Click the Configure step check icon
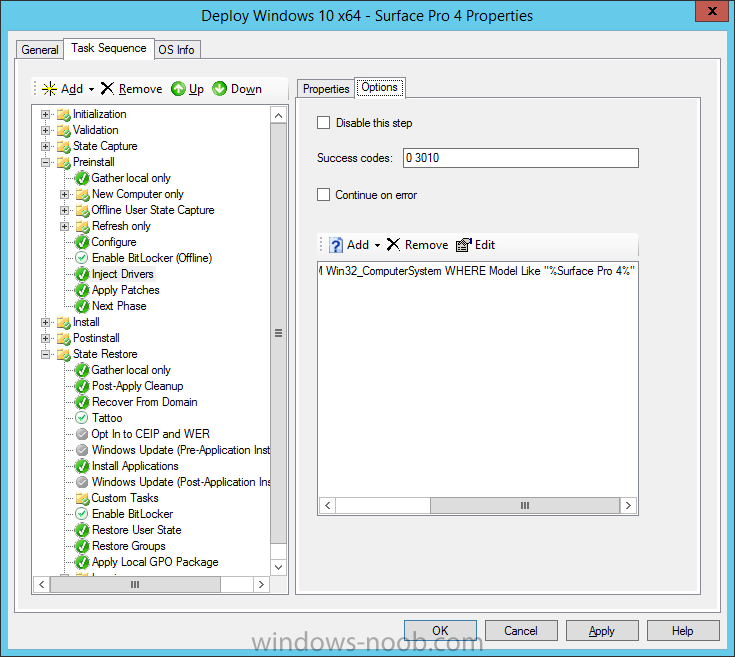The image size is (735, 657). 82,242
